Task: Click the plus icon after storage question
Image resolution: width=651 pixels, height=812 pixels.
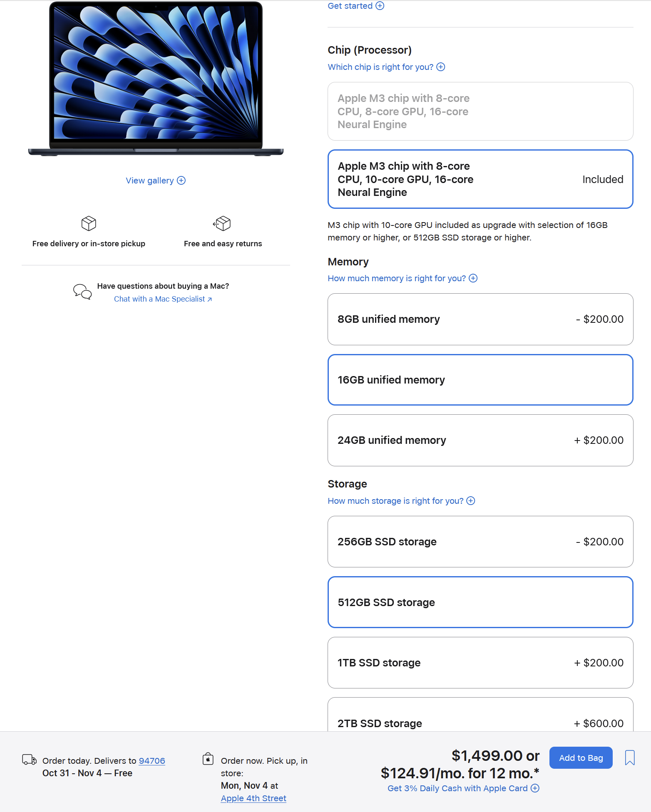Action: point(471,501)
